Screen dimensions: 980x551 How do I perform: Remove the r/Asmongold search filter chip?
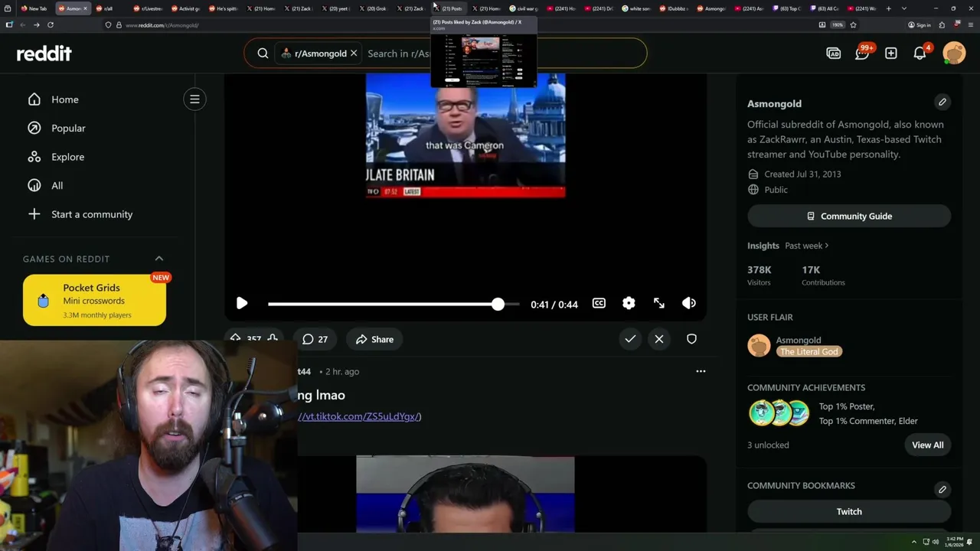pos(354,54)
